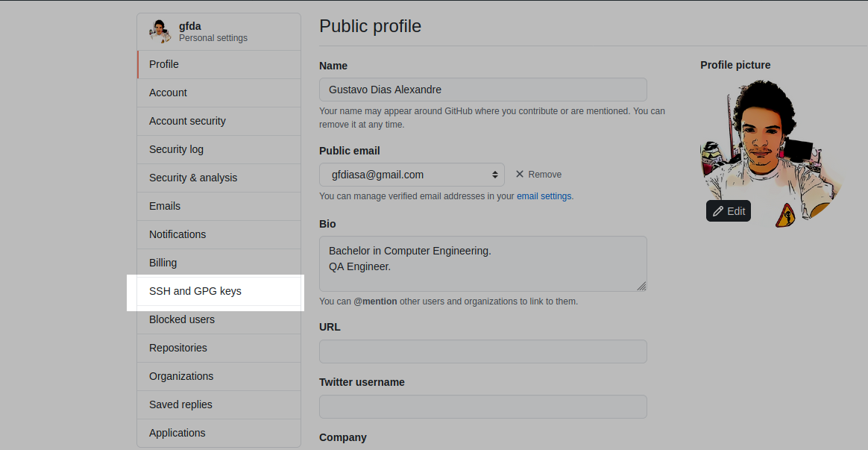The image size is (868, 450).
Task: Navigate to Emails settings
Action: click(165, 206)
